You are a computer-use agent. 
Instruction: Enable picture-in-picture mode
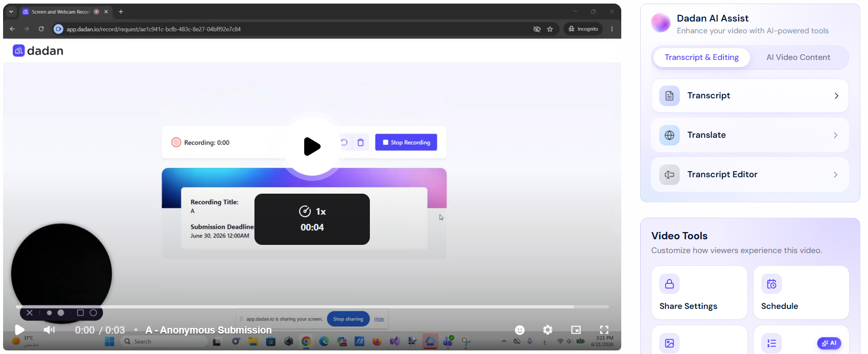coord(576,330)
